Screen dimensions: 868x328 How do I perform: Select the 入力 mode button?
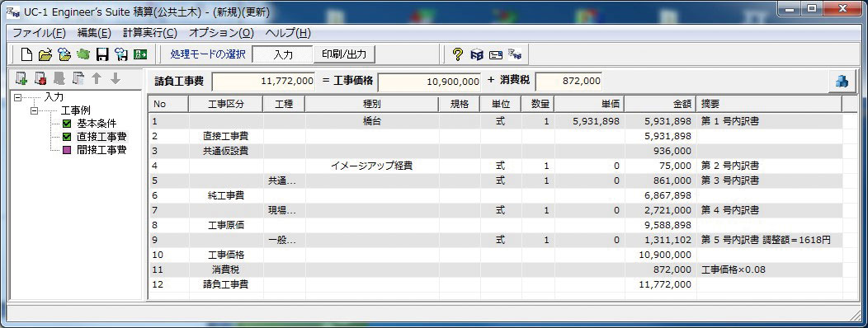click(x=282, y=54)
